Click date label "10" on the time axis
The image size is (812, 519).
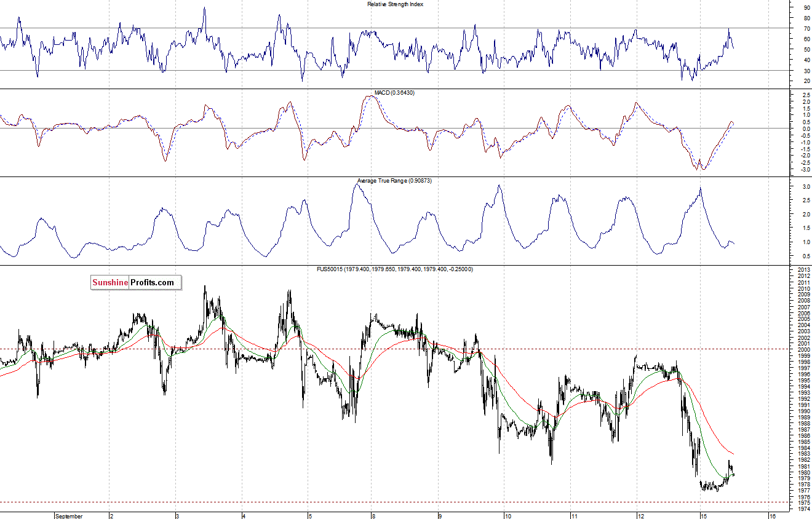tap(507, 516)
